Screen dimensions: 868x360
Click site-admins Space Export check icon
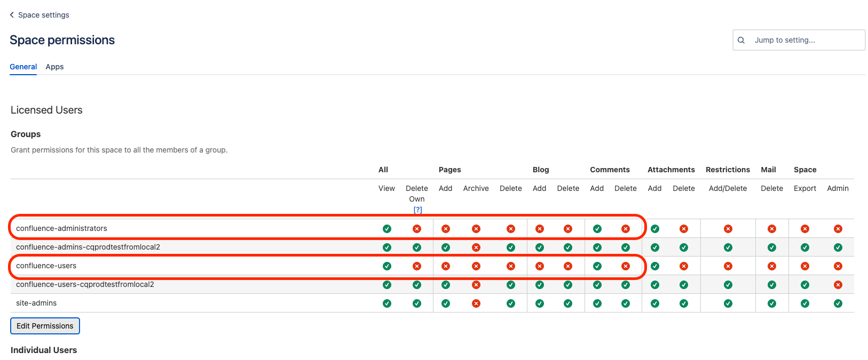805,303
